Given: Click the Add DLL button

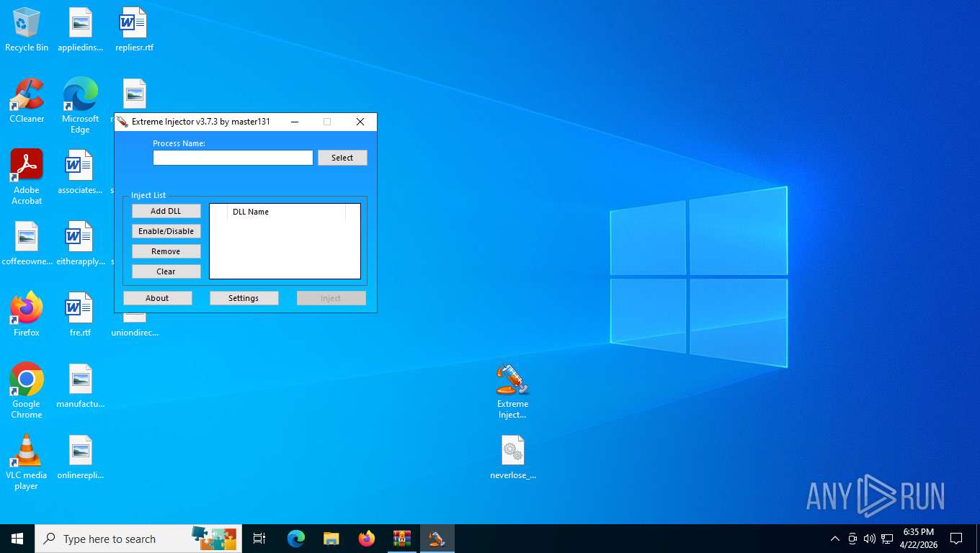Looking at the screenshot, I should 166,211.
